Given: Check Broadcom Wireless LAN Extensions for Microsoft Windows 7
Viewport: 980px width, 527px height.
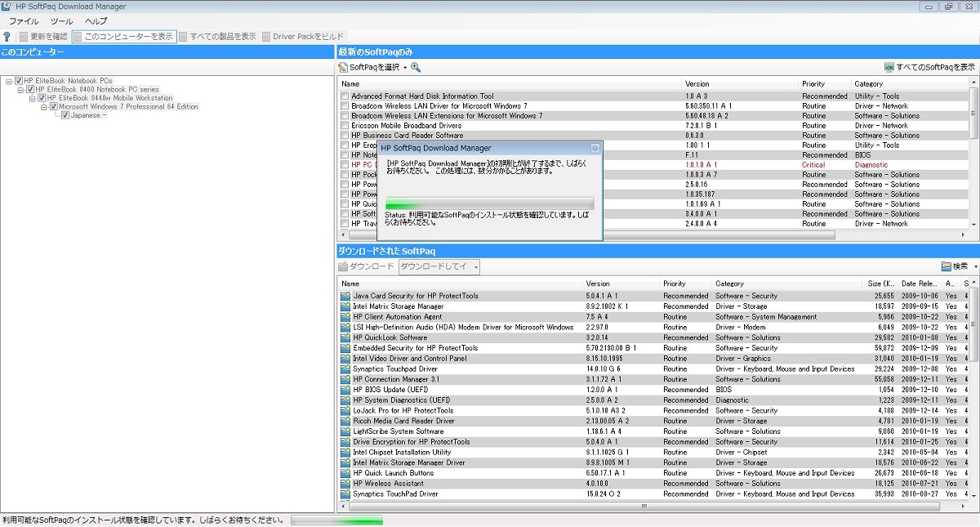Looking at the screenshot, I should coord(345,116).
